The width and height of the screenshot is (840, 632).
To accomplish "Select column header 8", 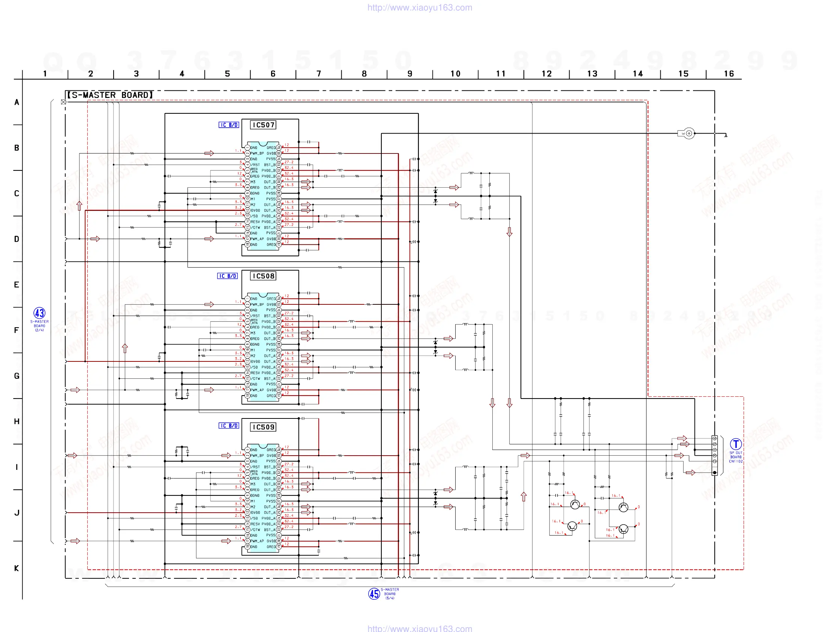I will pyautogui.click(x=364, y=74).
